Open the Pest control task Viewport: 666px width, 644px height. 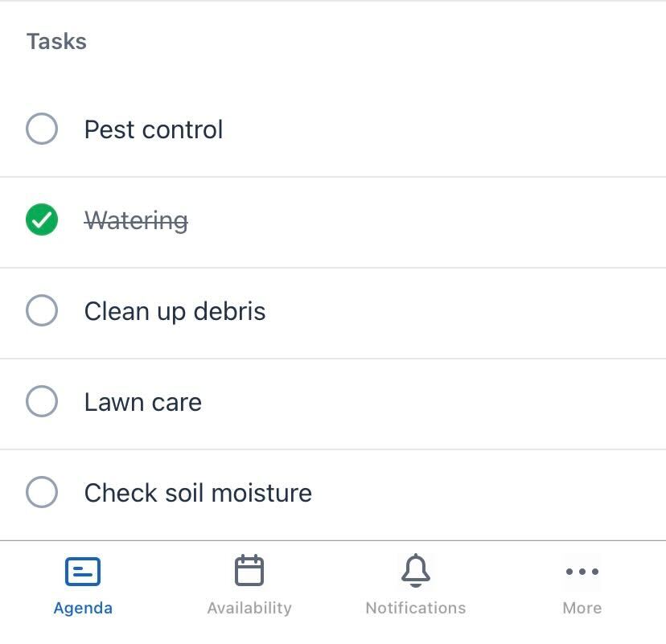coord(153,129)
